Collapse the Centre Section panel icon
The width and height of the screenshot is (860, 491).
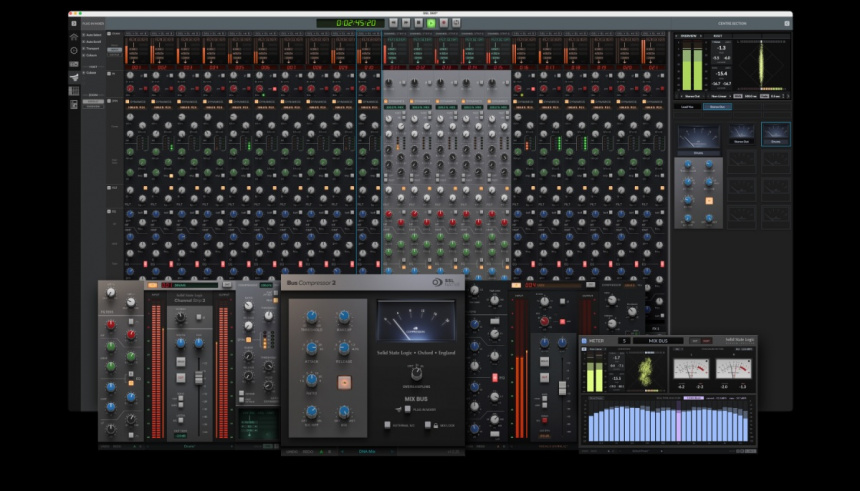[x=787, y=24]
